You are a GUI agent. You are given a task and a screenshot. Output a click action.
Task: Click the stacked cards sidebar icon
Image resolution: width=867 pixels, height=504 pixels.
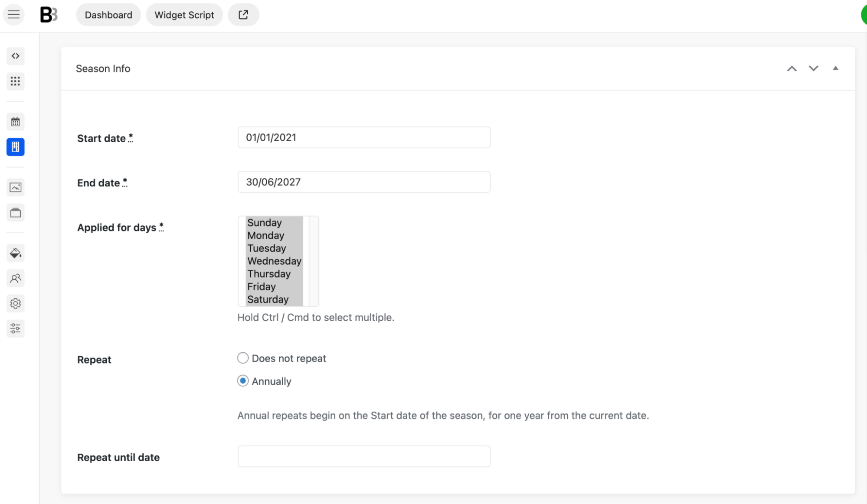click(16, 212)
